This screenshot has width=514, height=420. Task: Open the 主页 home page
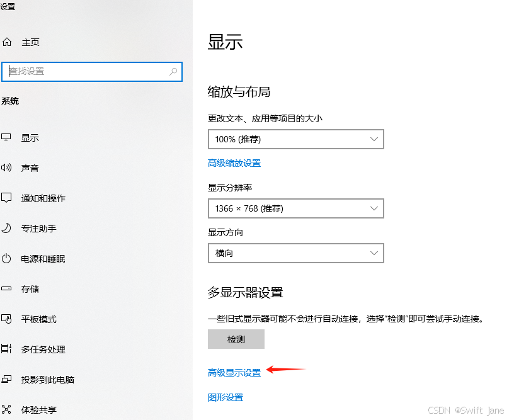coord(30,42)
